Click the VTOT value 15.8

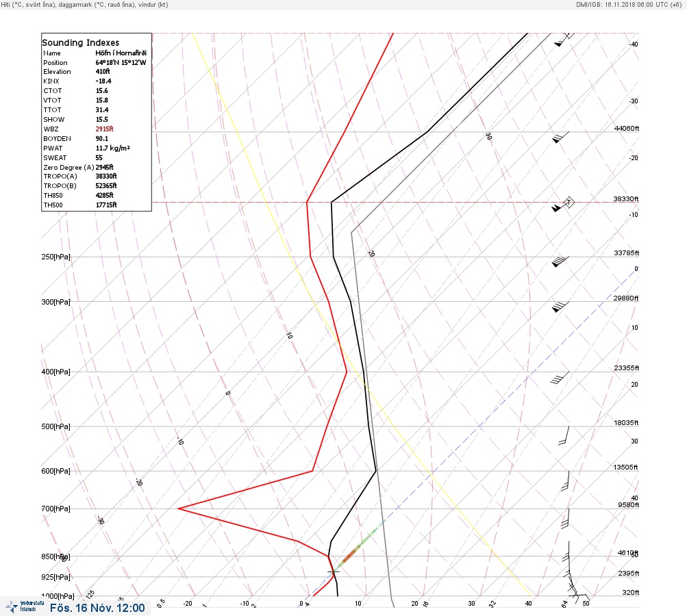(x=101, y=100)
